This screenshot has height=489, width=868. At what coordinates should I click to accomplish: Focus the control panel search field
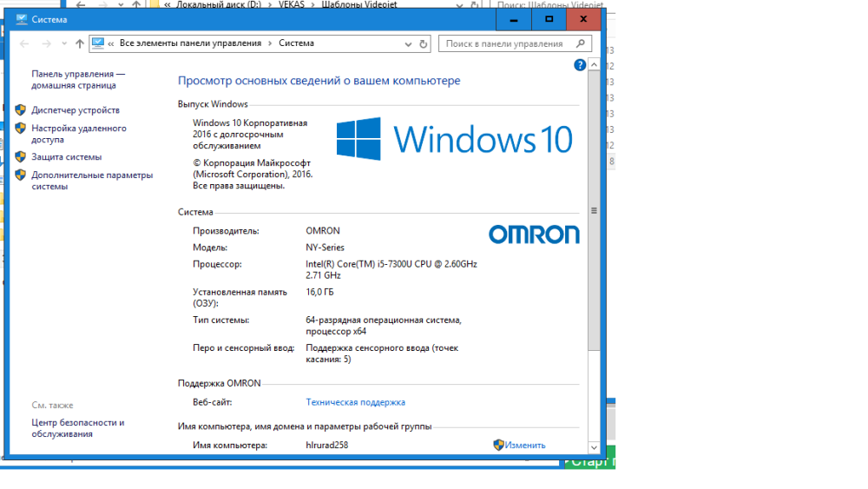(515, 43)
